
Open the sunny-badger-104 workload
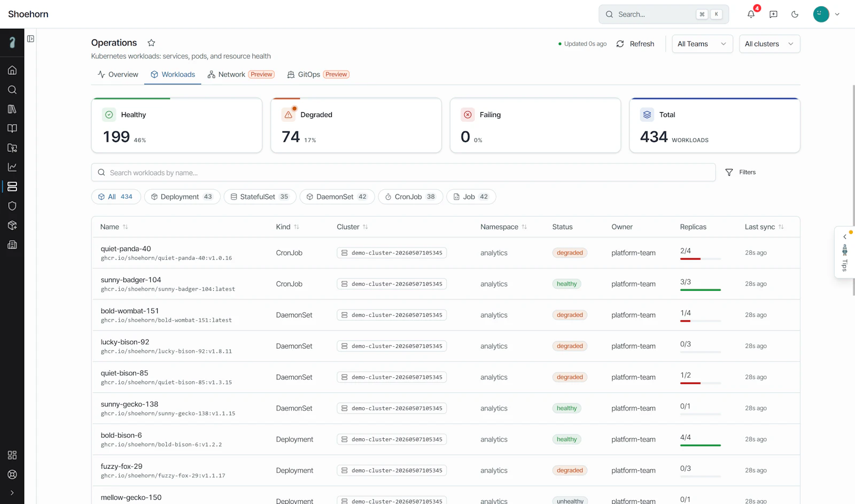[x=131, y=280]
